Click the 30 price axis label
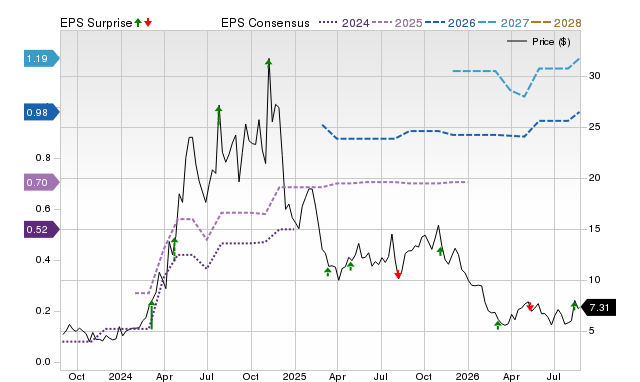Screen dimensions: 640x382 click(594, 76)
